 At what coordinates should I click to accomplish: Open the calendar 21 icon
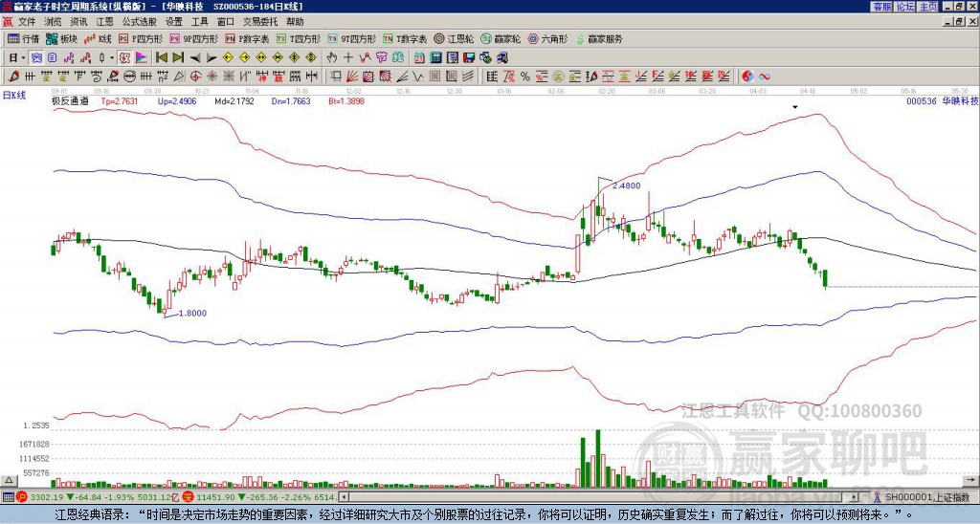[x=419, y=58]
